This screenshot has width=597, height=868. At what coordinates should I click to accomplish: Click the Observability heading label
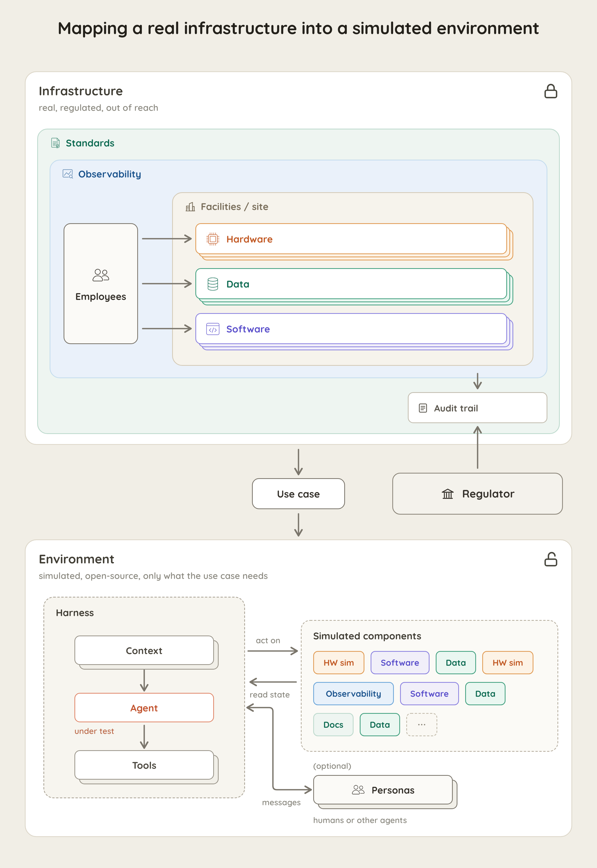click(x=110, y=174)
